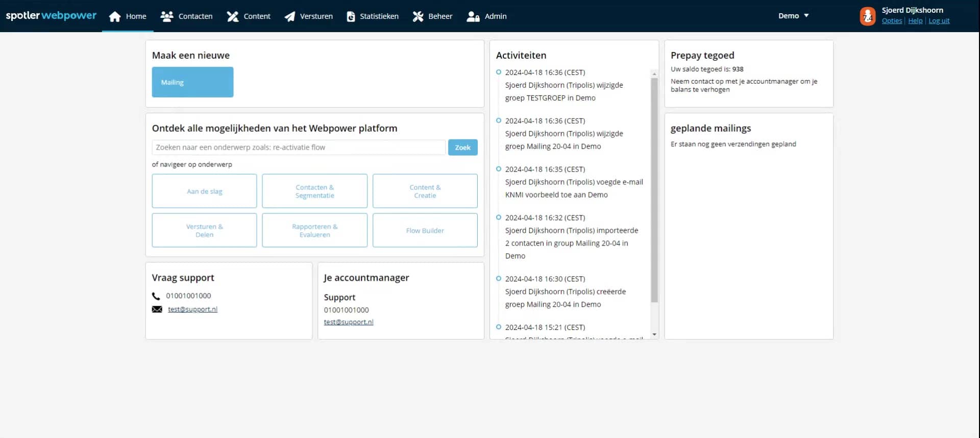Click the Home house icon

115,16
